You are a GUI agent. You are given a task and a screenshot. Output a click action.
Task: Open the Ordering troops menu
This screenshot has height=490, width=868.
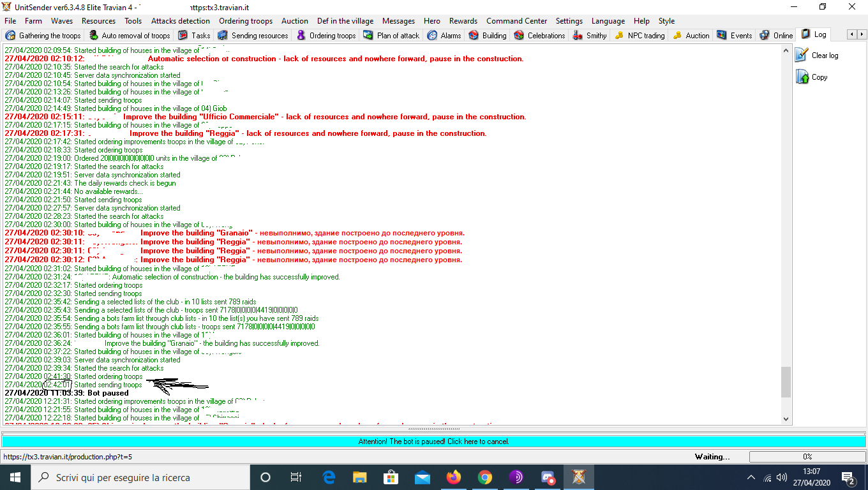(x=246, y=21)
